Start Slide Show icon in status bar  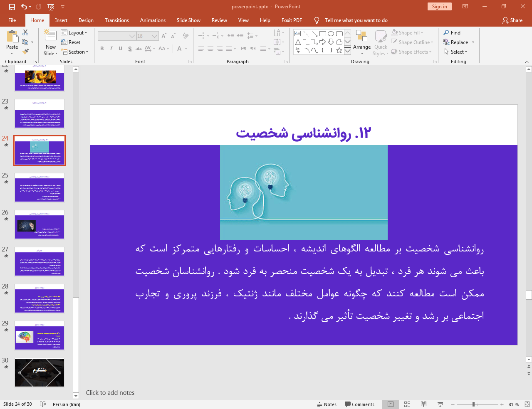coord(440,404)
